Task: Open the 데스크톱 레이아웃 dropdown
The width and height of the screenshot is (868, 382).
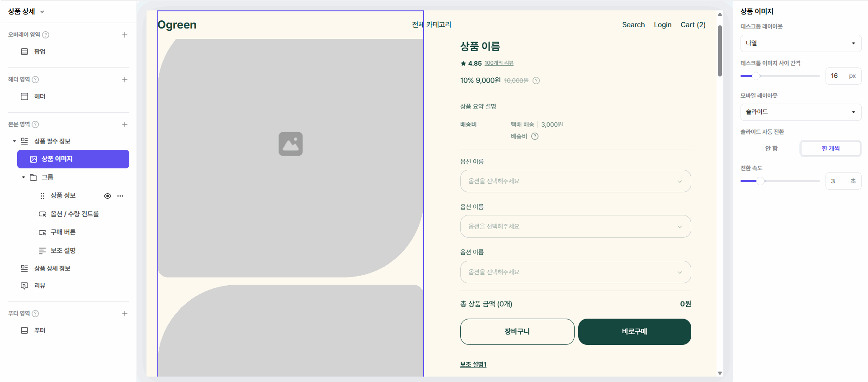Action: 801,43
